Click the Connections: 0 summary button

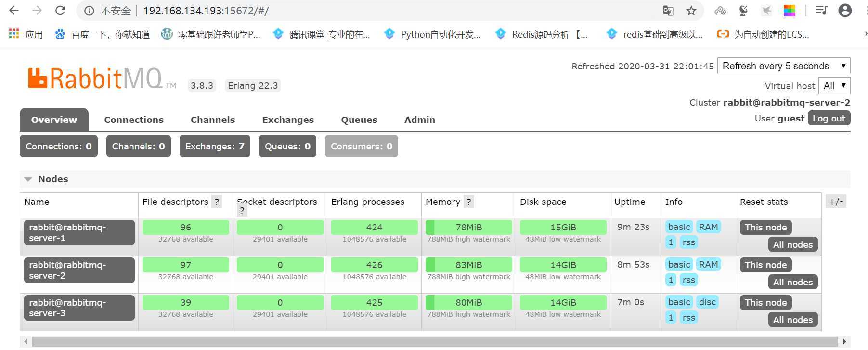click(x=59, y=146)
